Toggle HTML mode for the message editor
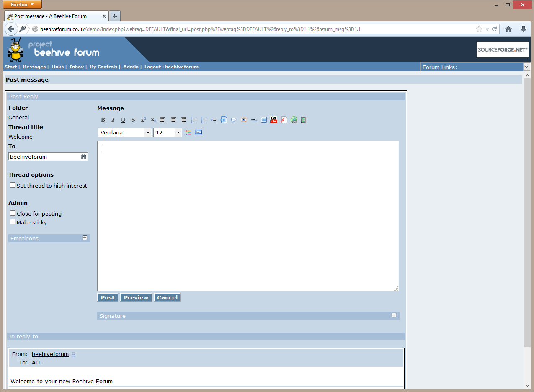 [198, 132]
